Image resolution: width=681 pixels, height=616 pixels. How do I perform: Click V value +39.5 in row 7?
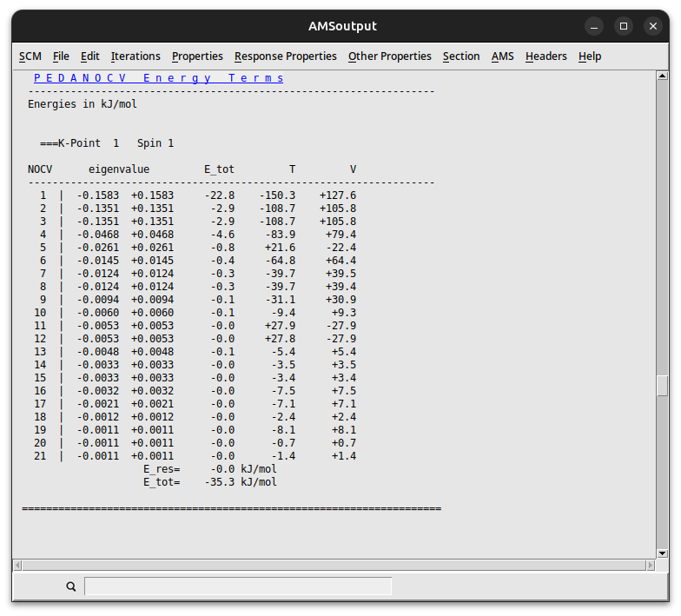[340, 274]
